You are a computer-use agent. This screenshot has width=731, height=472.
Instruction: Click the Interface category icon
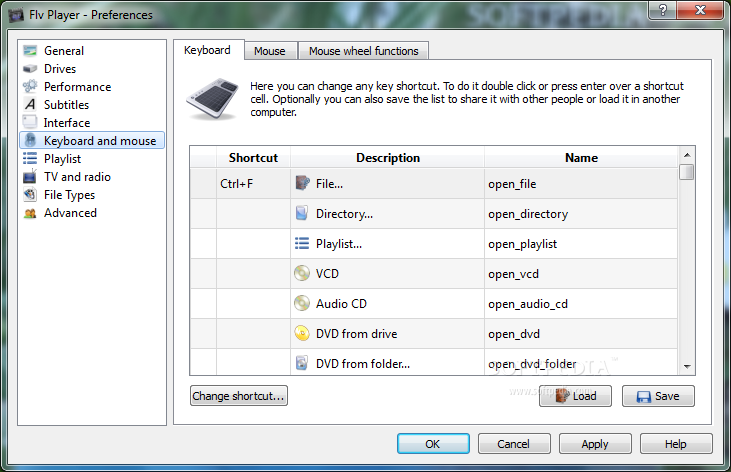pos(30,122)
